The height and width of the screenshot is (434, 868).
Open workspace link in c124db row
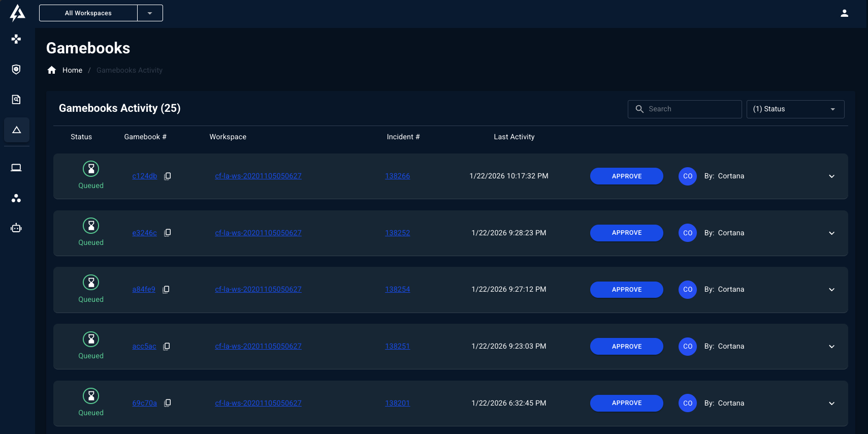coord(258,176)
